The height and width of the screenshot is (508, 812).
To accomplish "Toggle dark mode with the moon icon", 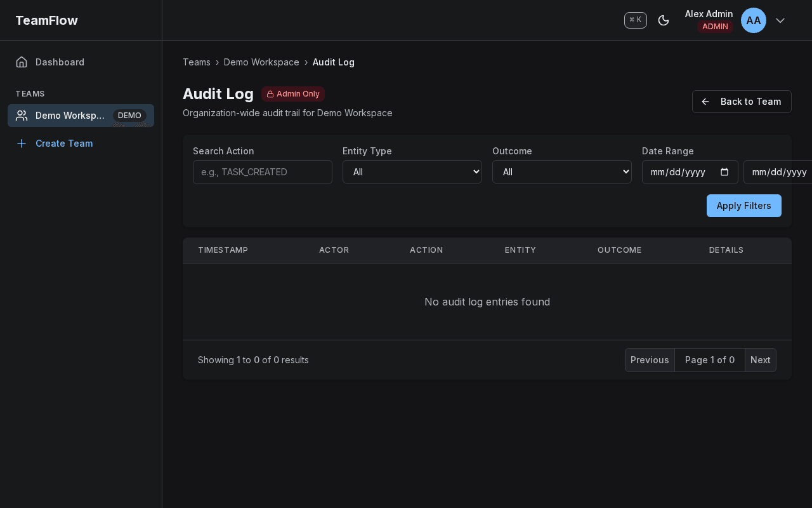I will coord(664,20).
